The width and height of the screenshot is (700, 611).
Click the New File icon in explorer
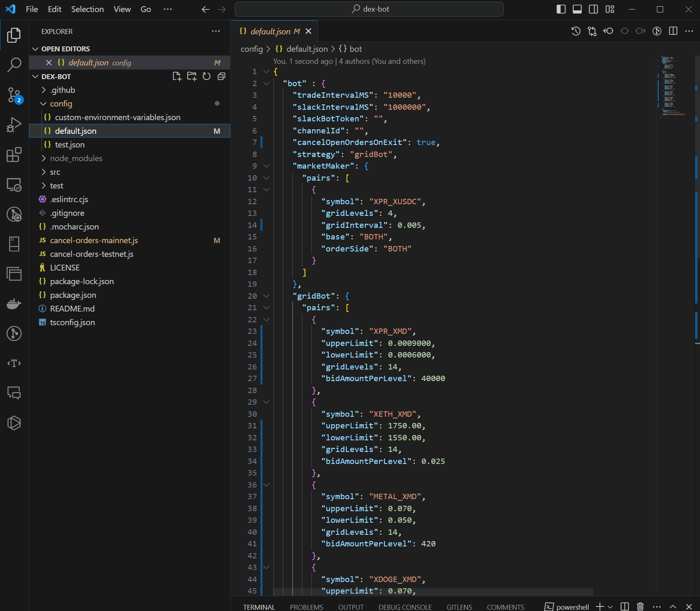[x=177, y=76]
